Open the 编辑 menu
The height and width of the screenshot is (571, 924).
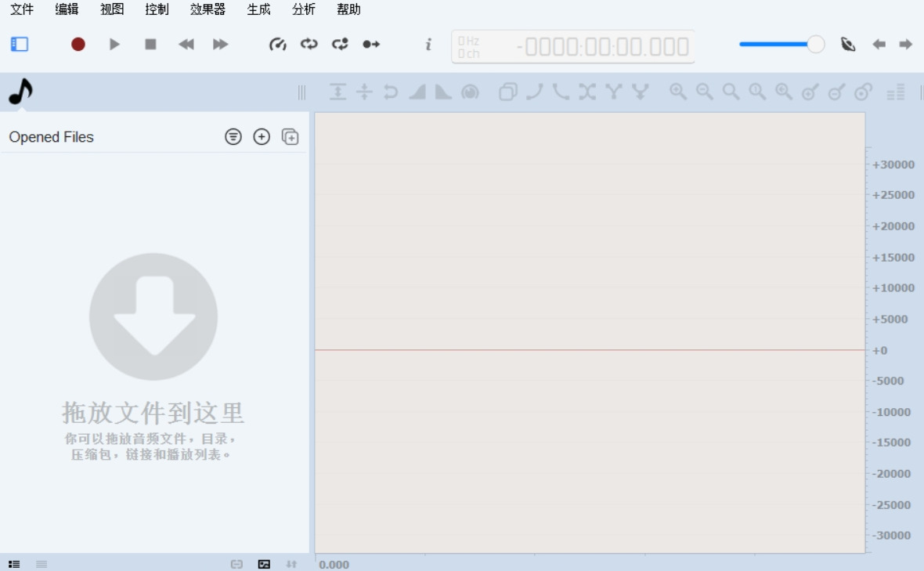pos(67,9)
